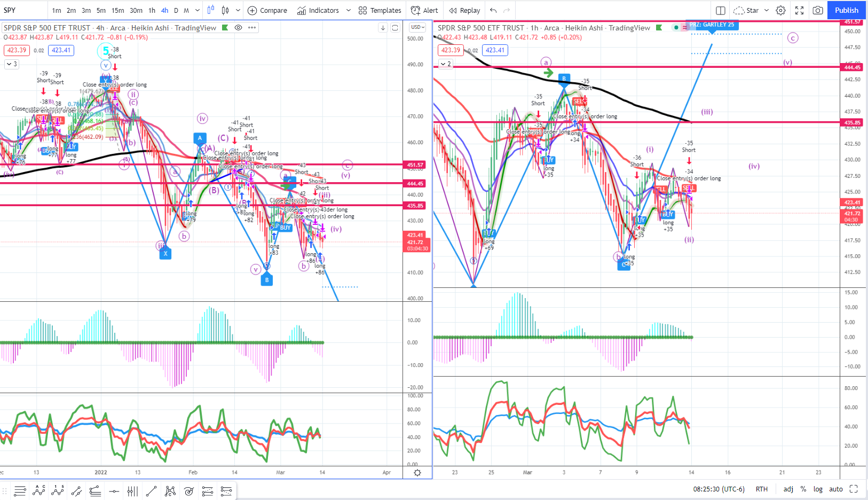Select the 4h interval

[x=164, y=10]
